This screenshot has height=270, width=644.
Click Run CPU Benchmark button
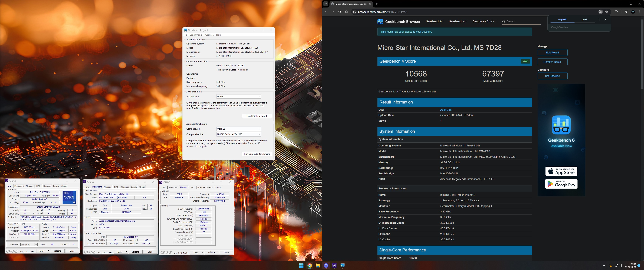pos(257,116)
